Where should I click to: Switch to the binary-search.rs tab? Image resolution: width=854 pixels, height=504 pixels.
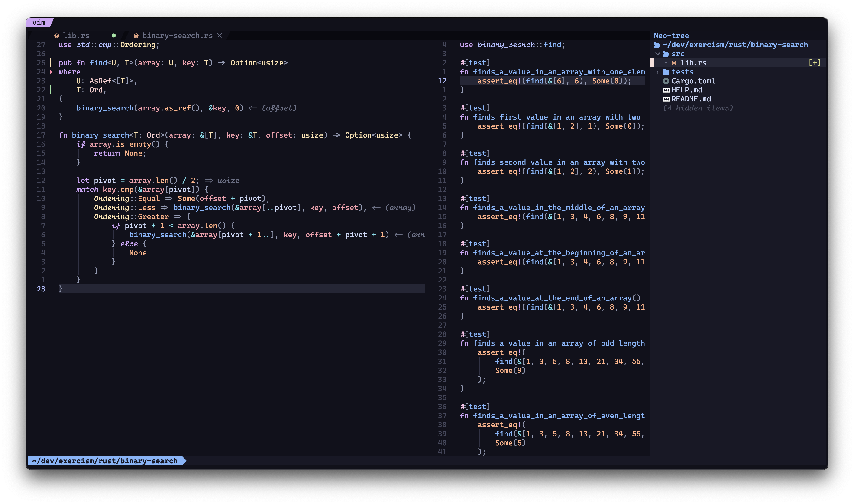pos(177,36)
